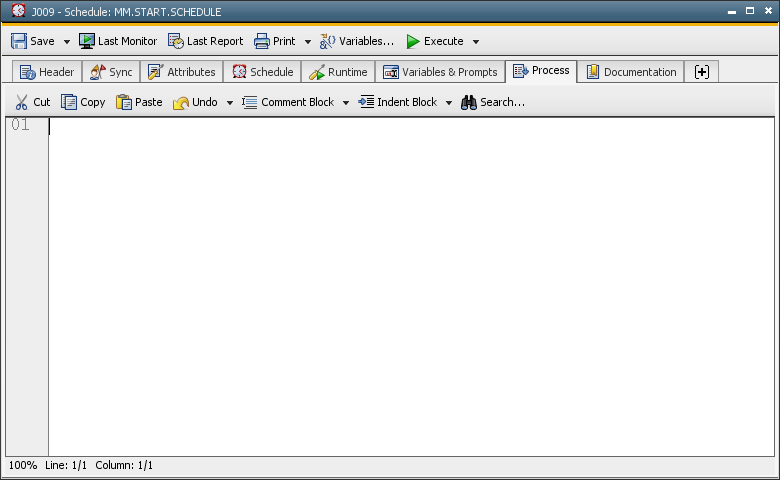Click the Last Monitor screen icon

[87, 41]
